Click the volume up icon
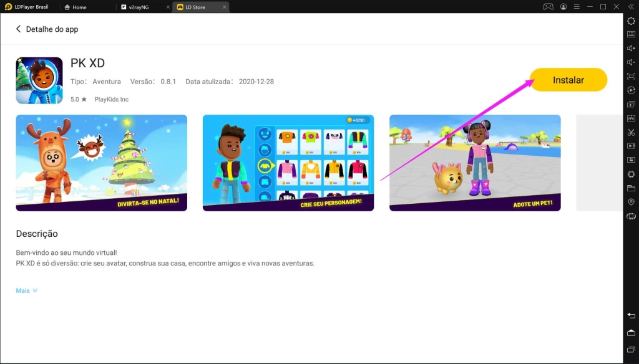639x364 pixels. [x=631, y=48]
